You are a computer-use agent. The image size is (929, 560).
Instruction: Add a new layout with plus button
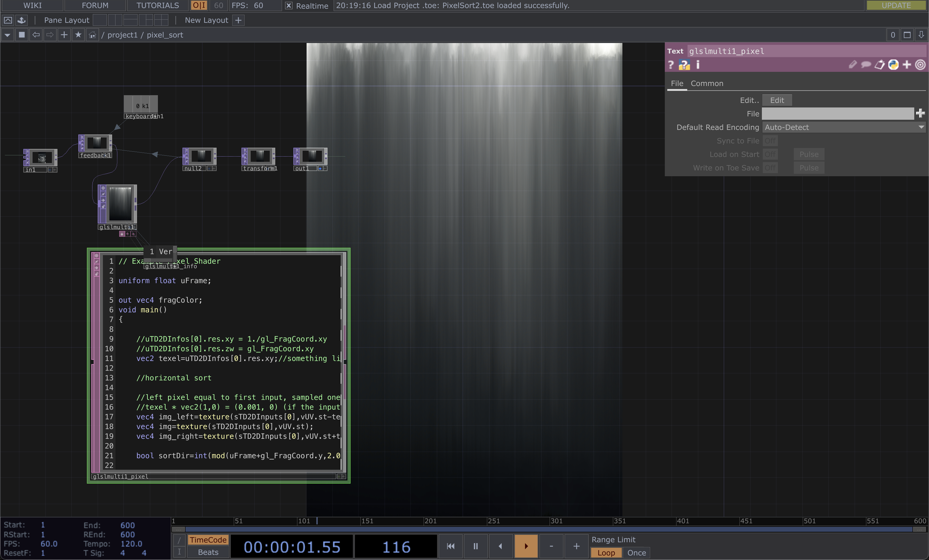(238, 20)
